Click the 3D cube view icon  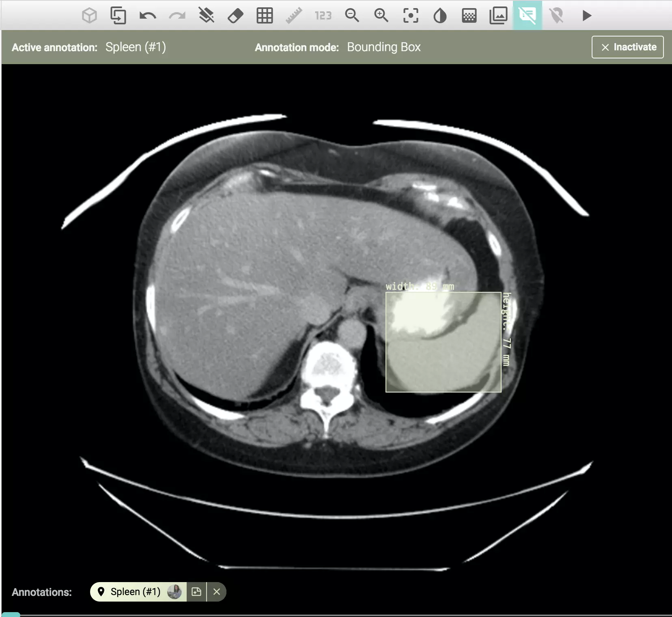coord(89,16)
